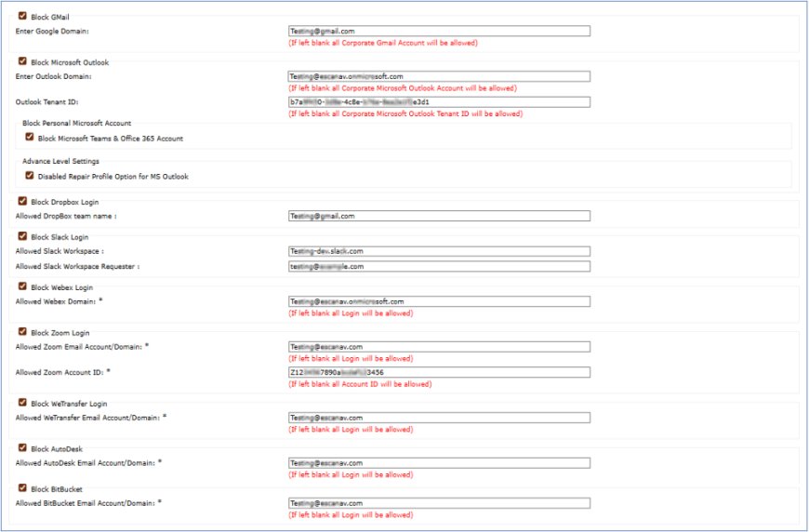Click the Enter Google Domain field
The height and width of the screenshot is (532, 809).
pyautogui.click(x=439, y=31)
